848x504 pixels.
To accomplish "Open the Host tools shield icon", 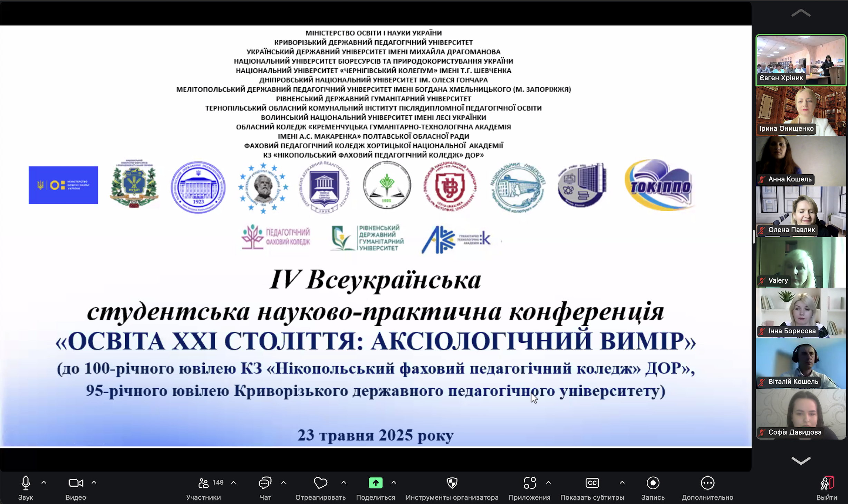I will [452, 483].
